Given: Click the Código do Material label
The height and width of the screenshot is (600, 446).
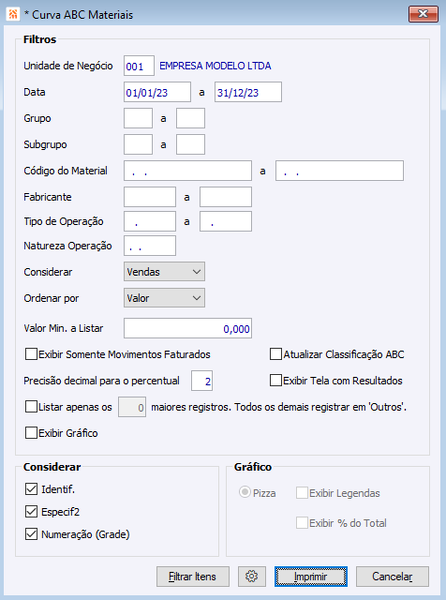Looking at the screenshot, I should tap(65, 171).
